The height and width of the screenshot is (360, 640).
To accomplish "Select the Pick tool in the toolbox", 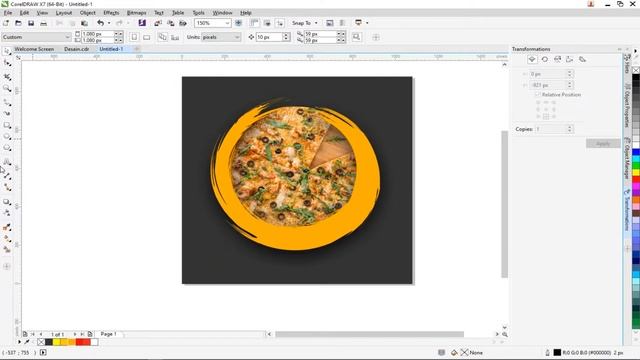I will pos(7,51).
